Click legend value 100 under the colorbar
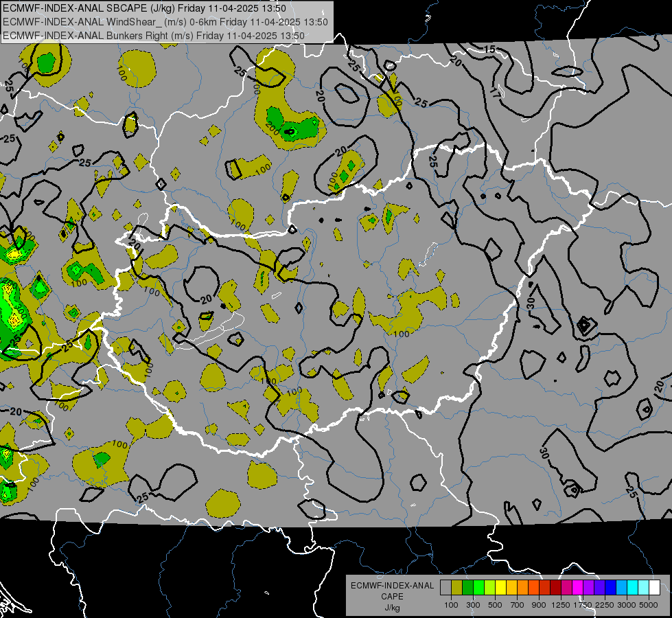Viewport: 672px width, 618px height. point(451,605)
